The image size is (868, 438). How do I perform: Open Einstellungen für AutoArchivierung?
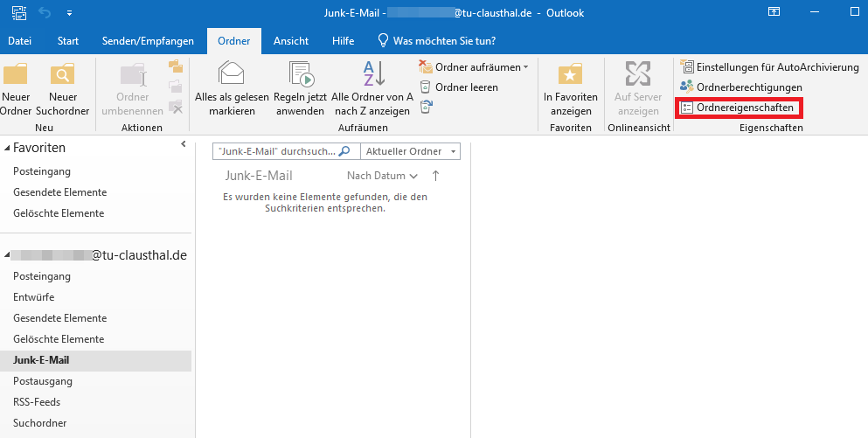tap(769, 67)
